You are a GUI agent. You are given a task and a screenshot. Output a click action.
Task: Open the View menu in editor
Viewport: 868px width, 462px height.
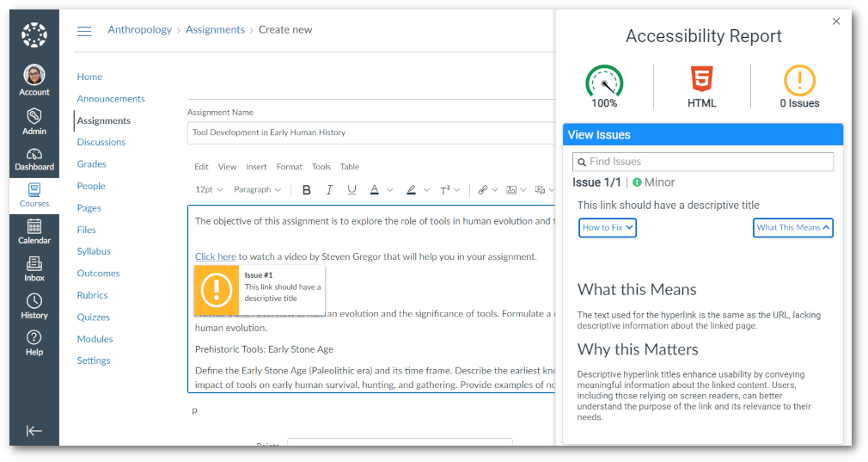(227, 167)
